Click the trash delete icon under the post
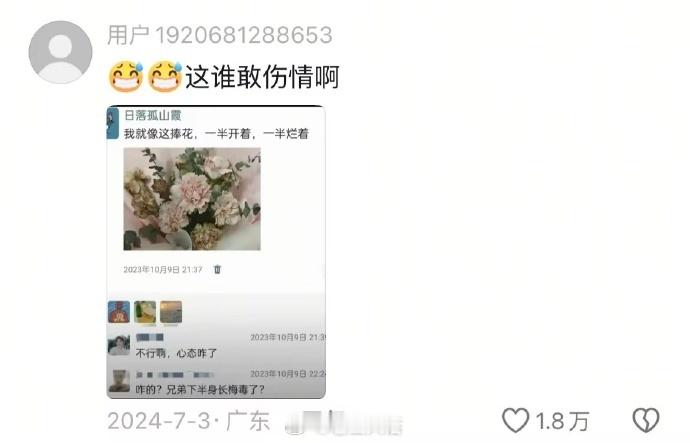 (217, 269)
